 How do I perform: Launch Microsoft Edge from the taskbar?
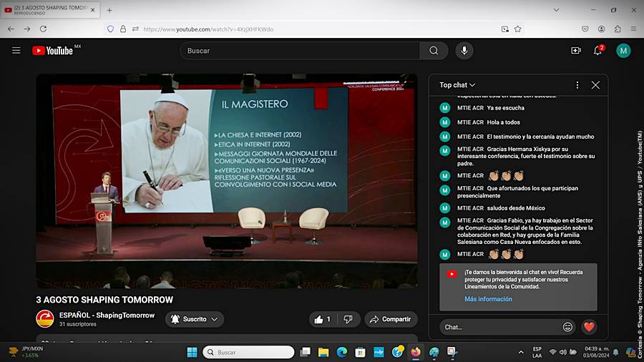[342, 352]
